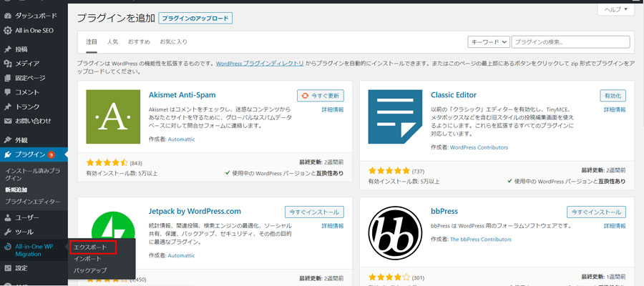Image resolution: width=644 pixels, height=286 pixels.
Task: Open the All in One SEO menu item
Action: pyautogui.click(x=34, y=30)
